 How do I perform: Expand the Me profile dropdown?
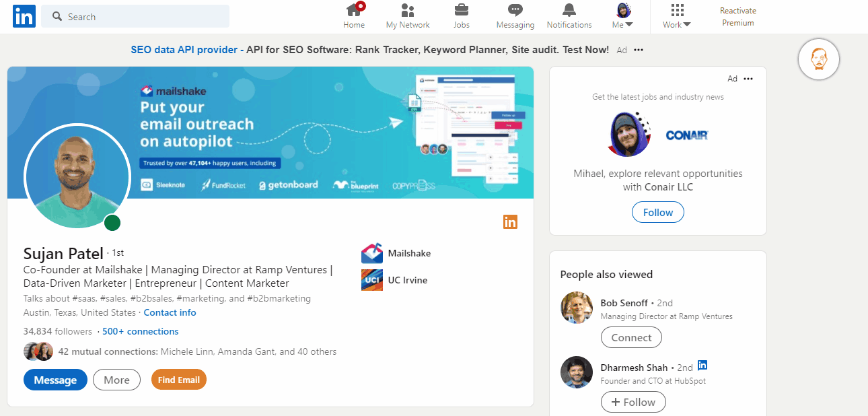pos(622,16)
